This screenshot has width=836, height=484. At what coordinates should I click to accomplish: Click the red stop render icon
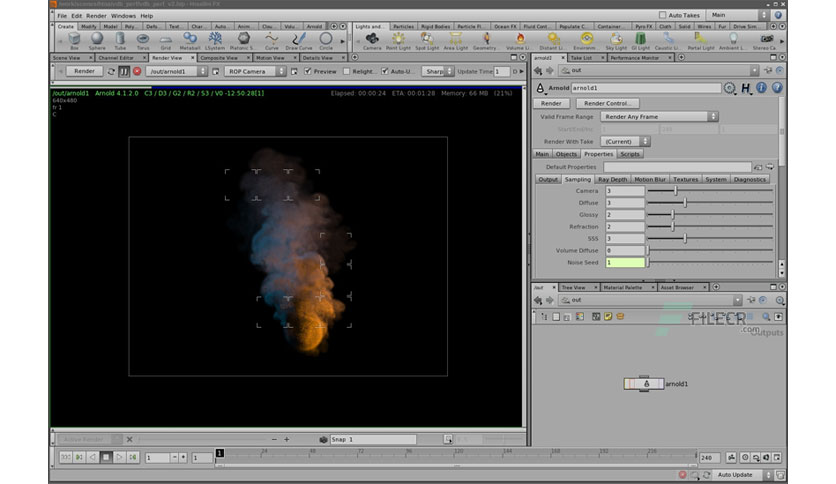point(137,71)
